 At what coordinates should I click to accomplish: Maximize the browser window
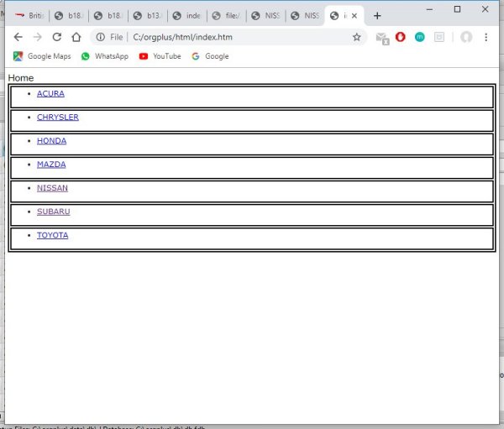(457, 9)
